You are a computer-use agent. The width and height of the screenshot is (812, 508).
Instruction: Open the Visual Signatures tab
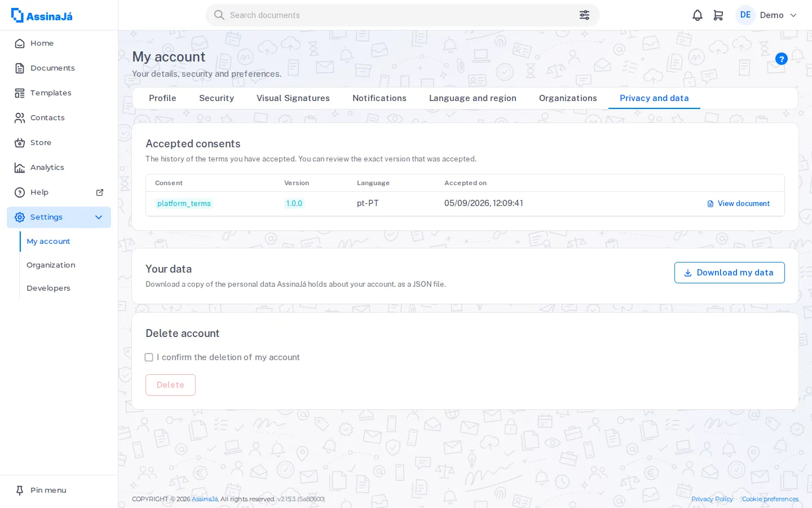(293, 98)
